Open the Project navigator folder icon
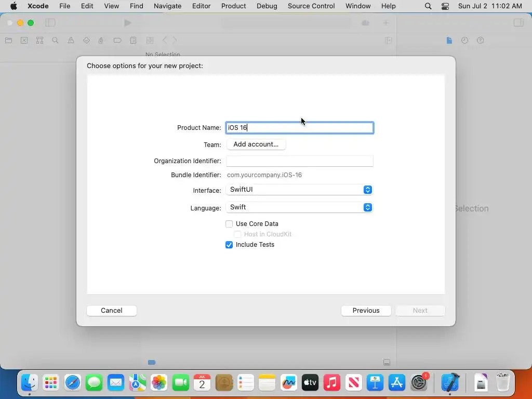 pyautogui.click(x=9, y=41)
